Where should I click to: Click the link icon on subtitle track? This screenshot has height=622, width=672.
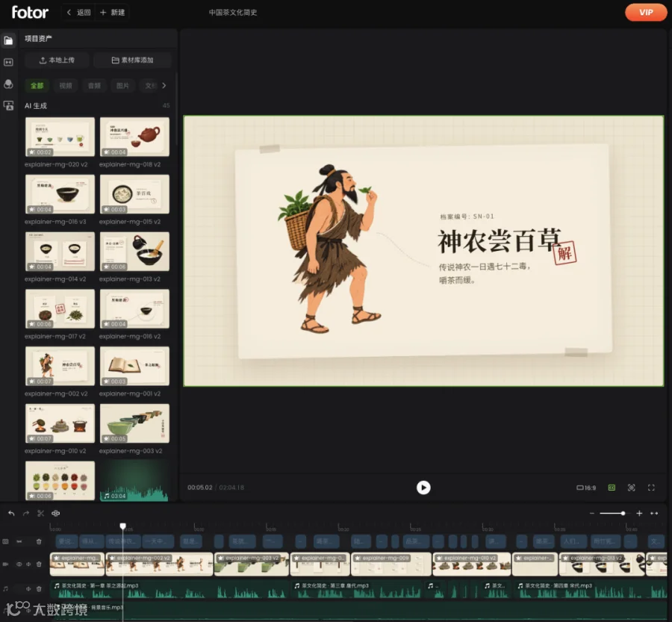pos(19,541)
